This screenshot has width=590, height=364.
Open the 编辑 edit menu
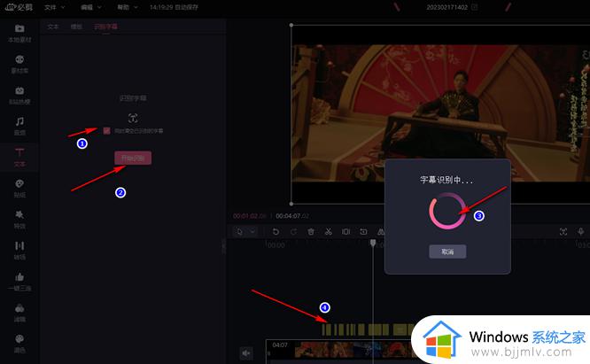coord(91,7)
